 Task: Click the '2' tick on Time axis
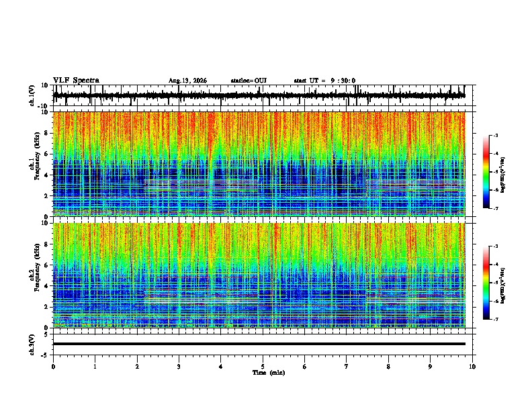tap(137, 367)
